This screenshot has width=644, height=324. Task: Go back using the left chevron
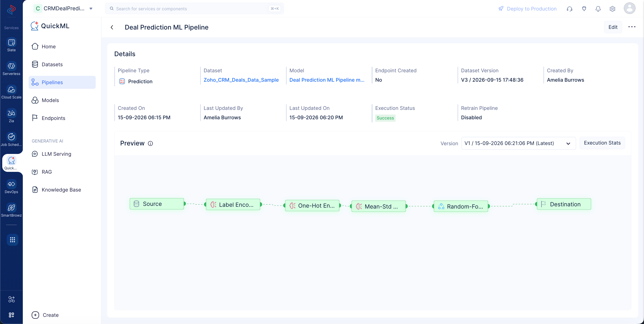click(112, 27)
